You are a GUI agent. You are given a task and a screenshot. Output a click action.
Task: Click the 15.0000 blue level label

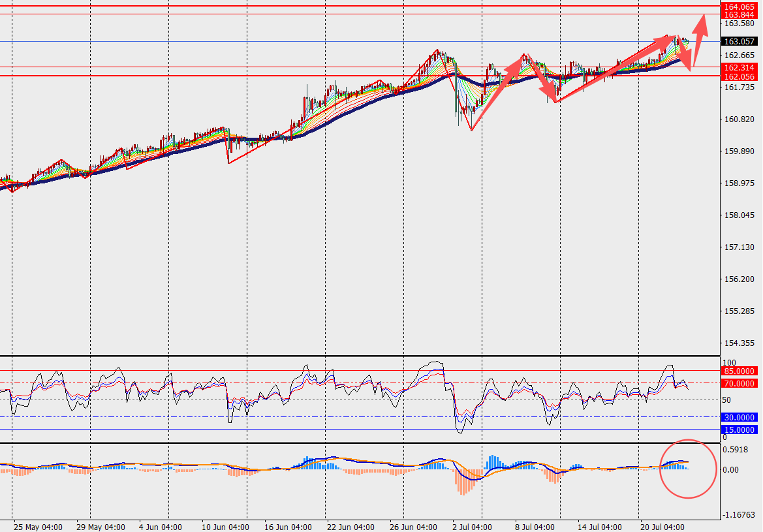click(739, 430)
